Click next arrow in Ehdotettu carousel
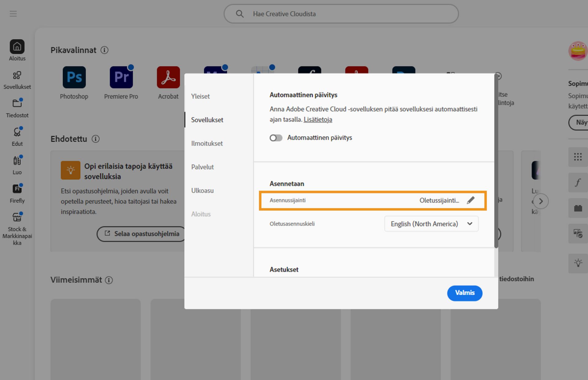This screenshot has height=380, width=588. pyautogui.click(x=541, y=201)
